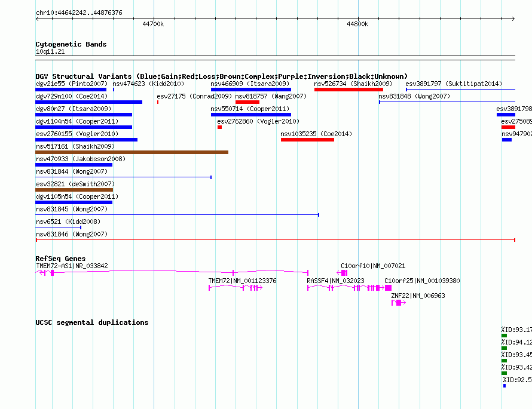Click the dgv1105n54 (Cooper2011) label
Image resolution: width=532 pixels, height=409 pixels.
tap(77, 196)
